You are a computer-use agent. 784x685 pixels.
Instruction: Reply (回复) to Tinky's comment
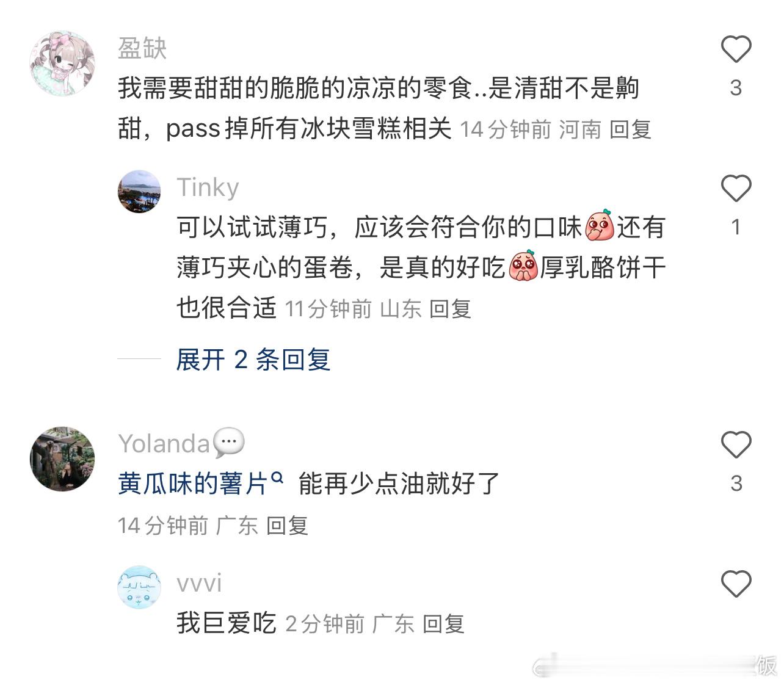[x=450, y=309]
